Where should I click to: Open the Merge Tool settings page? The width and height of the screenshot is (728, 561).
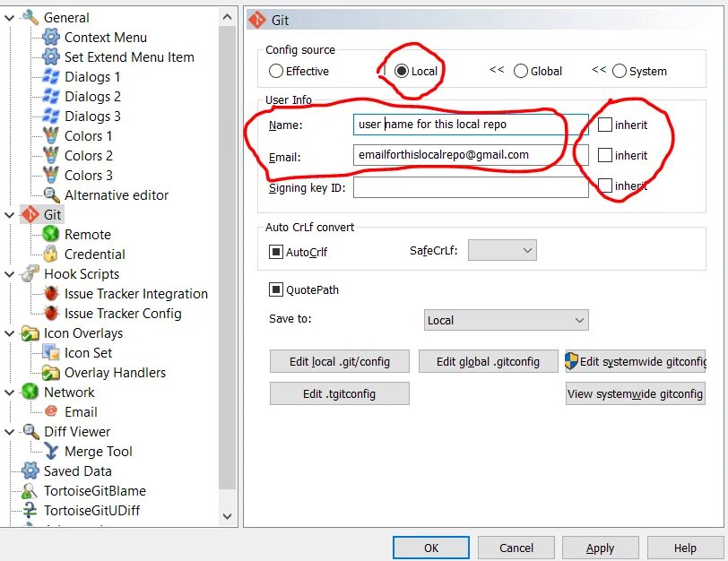point(99,452)
